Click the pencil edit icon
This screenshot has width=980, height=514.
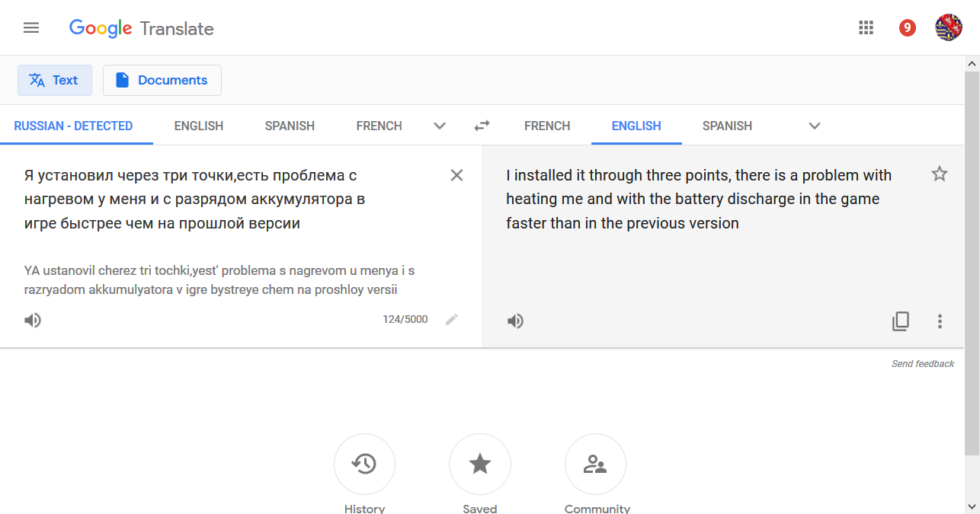pyautogui.click(x=452, y=320)
